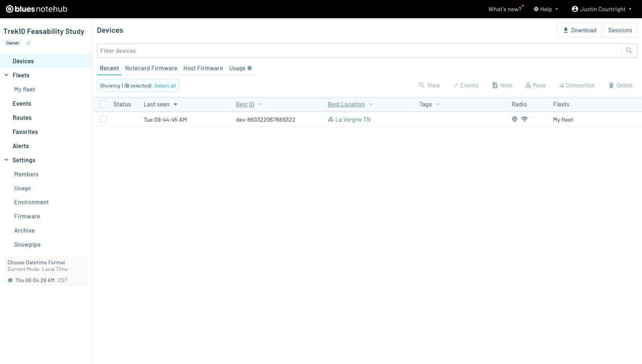The image size is (642, 364).
Task: Click the search magnifier icon in filter bar
Action: click(629, 51)
